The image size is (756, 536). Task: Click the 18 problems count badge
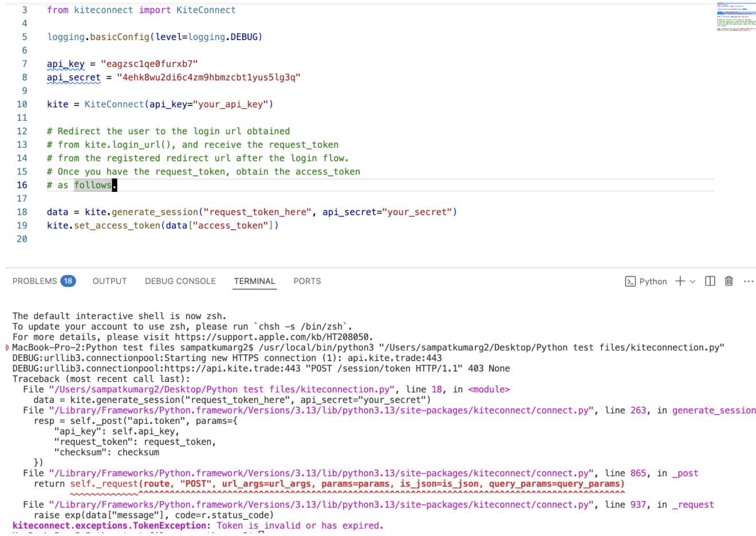pyautogui.click(x=68, y=281)
